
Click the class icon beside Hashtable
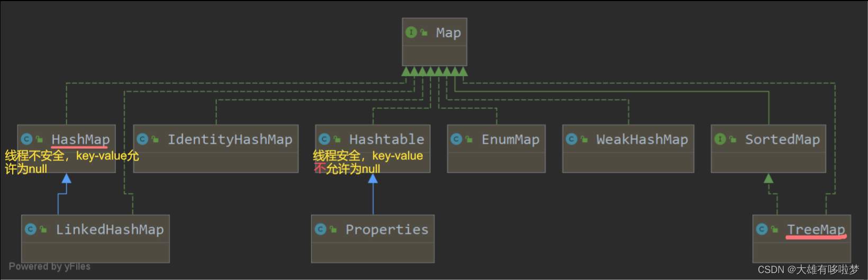(x=324, y=139)
